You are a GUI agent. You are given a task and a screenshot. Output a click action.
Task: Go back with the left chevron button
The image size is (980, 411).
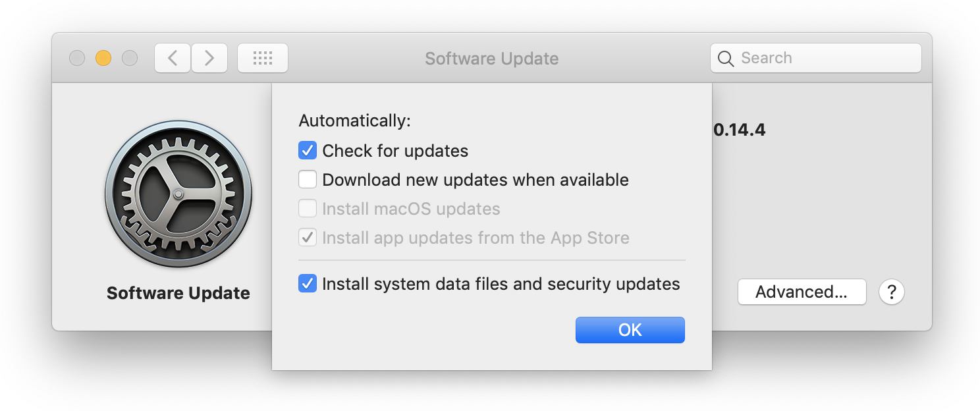(173, 58)
